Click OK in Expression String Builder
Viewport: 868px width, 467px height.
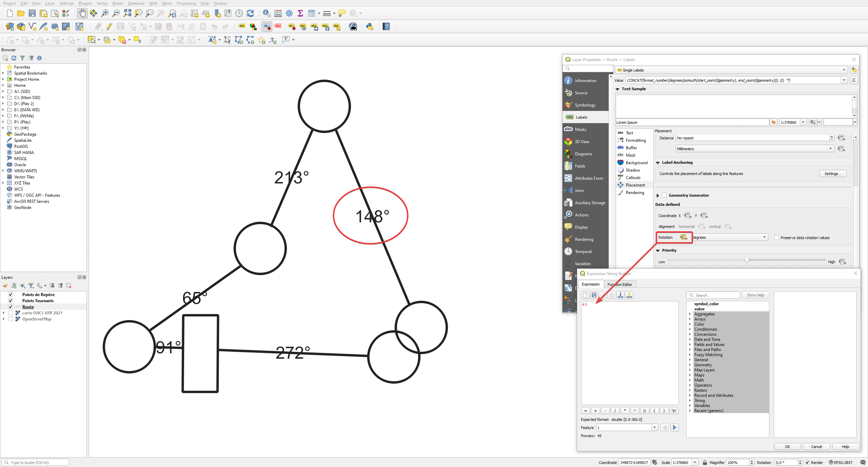pos(787,447)
